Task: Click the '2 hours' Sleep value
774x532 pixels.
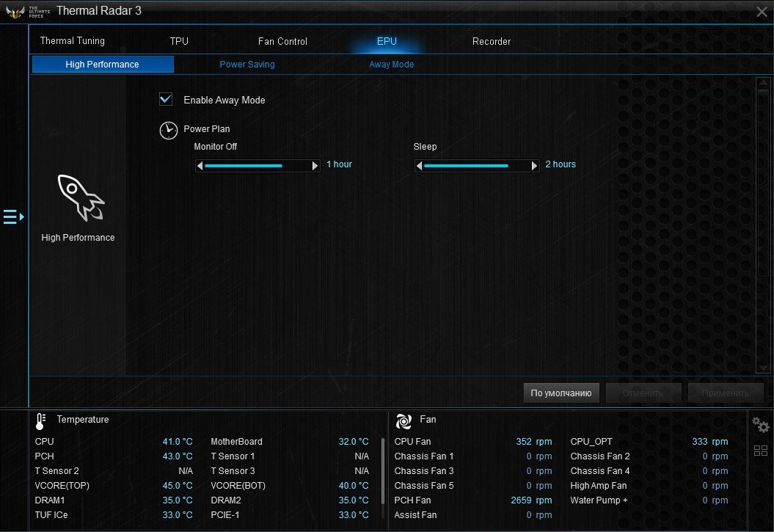Action: [x=561, y=164]
